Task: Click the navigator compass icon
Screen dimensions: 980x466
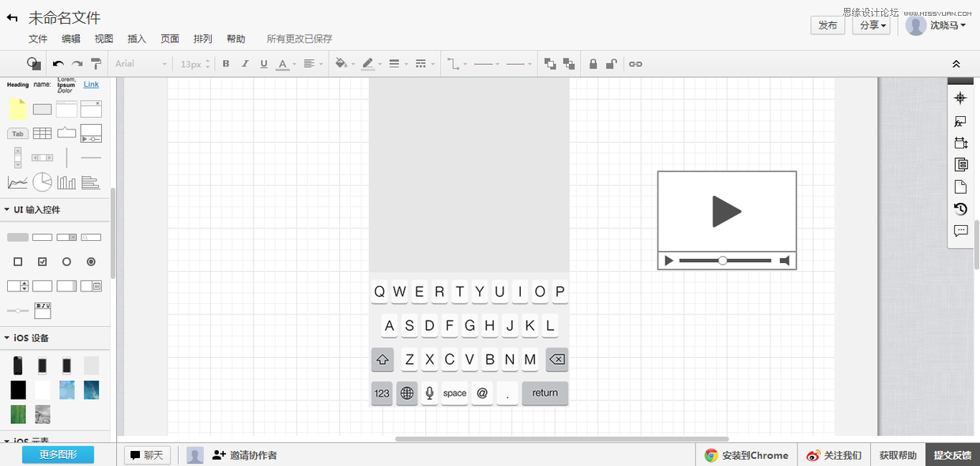Action: tap(960, 98)
